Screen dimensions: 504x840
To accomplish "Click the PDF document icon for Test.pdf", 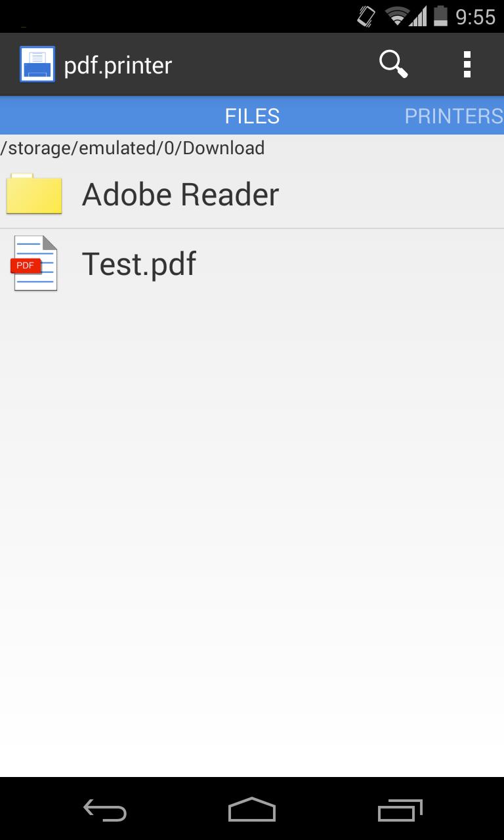I will (34, 262).
